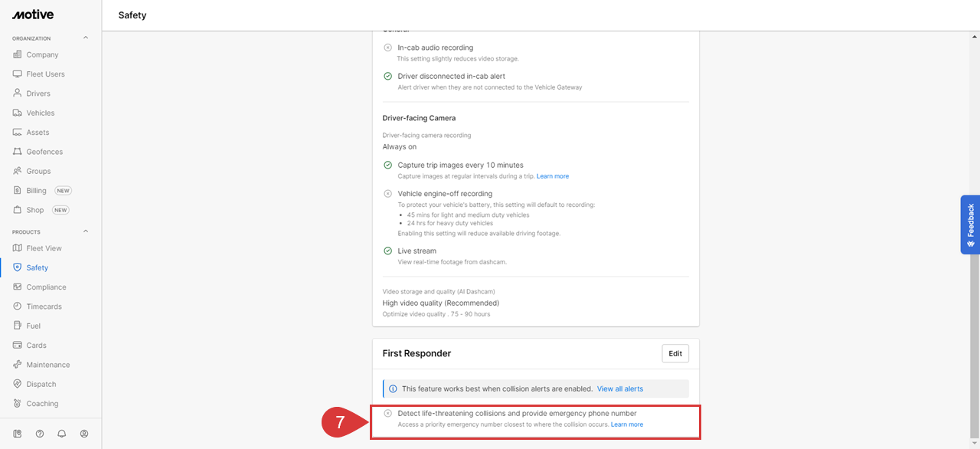The height and width of the screenshot is (449, 980).
Task: Toggle Detect life-threatening collisions setting
Action: click(388, 413)
